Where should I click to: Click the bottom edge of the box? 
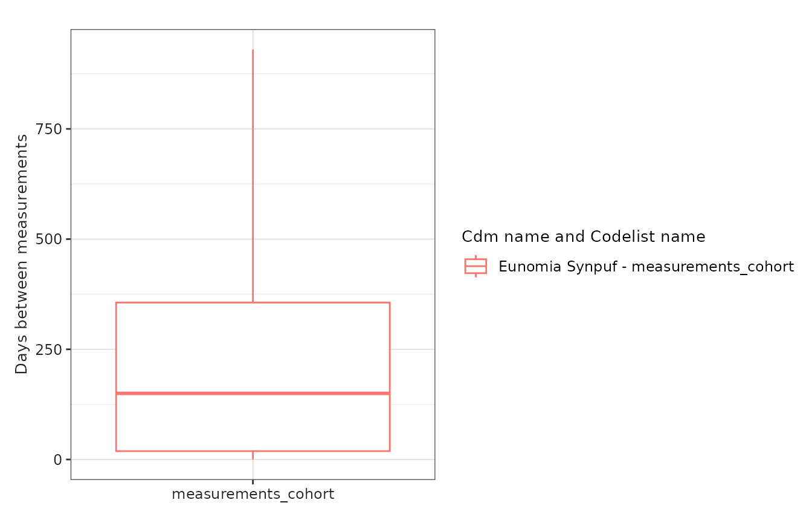[253, 451]
